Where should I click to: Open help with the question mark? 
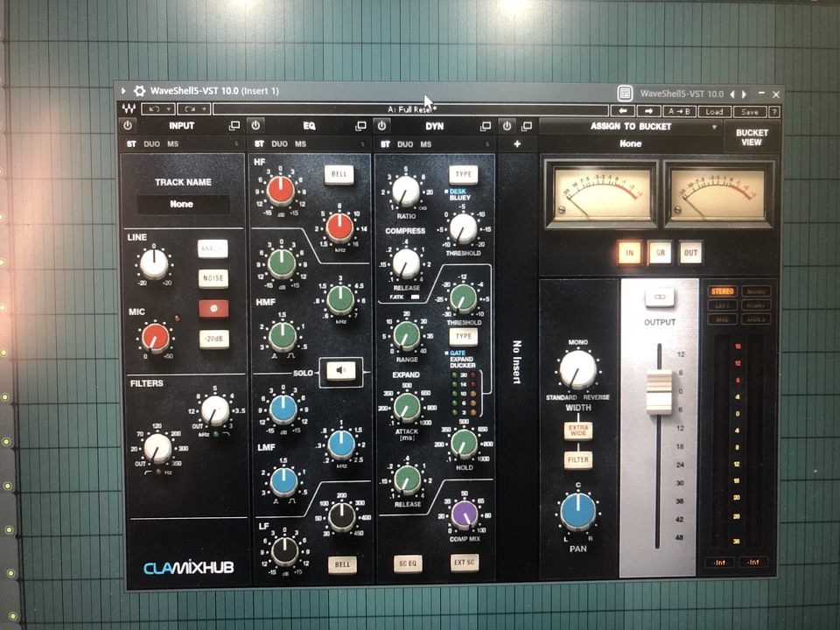pos(773,112)
